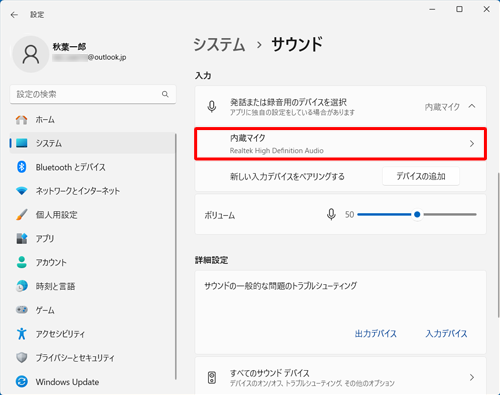Click 秋葉一郎 account name
Viewport: 500px width, 395px height.
point(69,47)
